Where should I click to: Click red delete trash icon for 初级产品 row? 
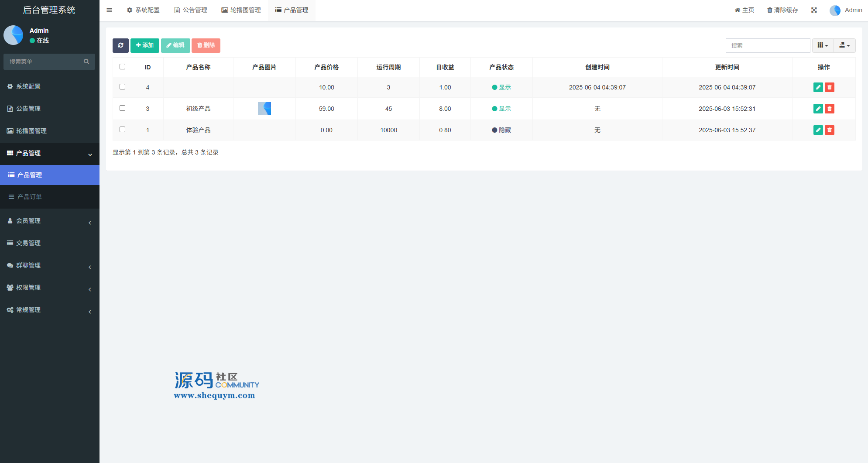tap(829, 109)
